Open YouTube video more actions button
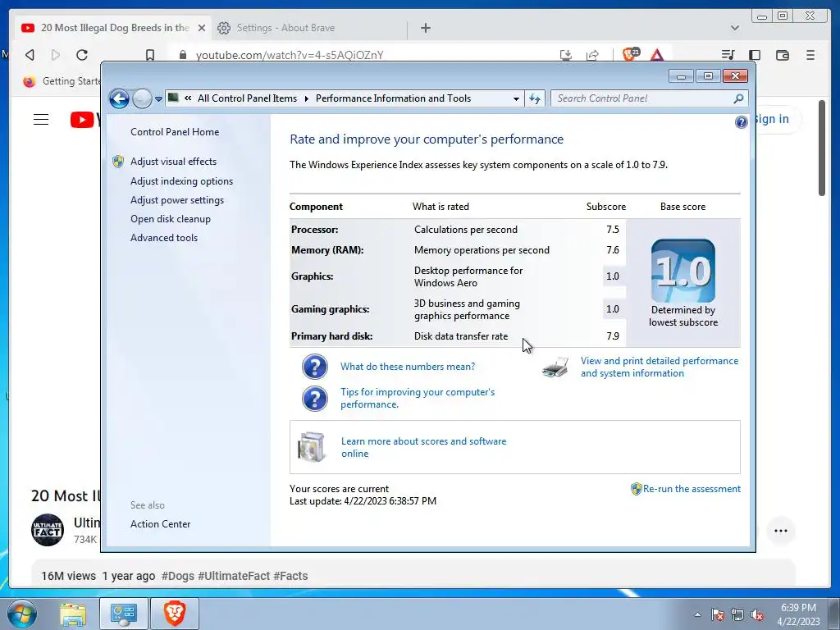This screenshot has height=630, width=840. coord(781,531)
